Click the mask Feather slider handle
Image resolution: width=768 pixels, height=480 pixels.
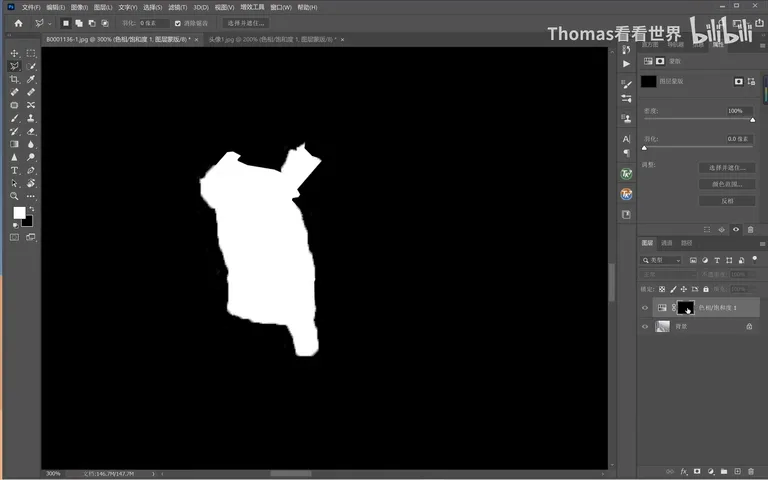point(645,147)
